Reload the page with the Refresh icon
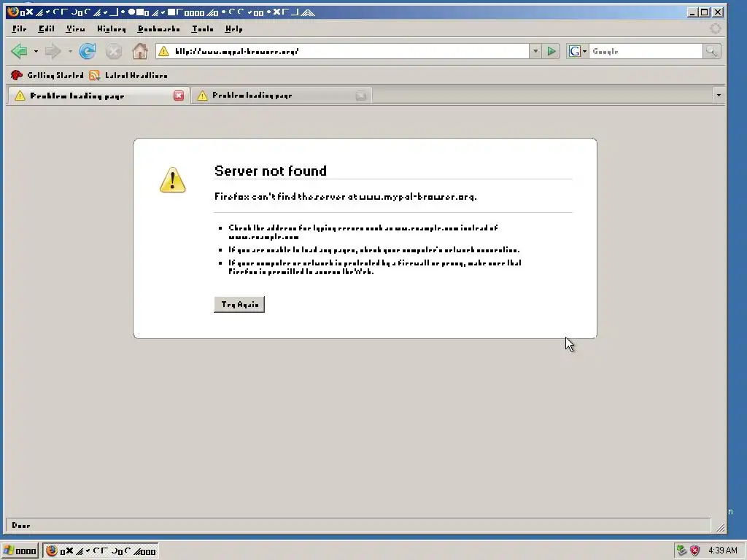This screenshot has height=560, width=747. [88, 51]
